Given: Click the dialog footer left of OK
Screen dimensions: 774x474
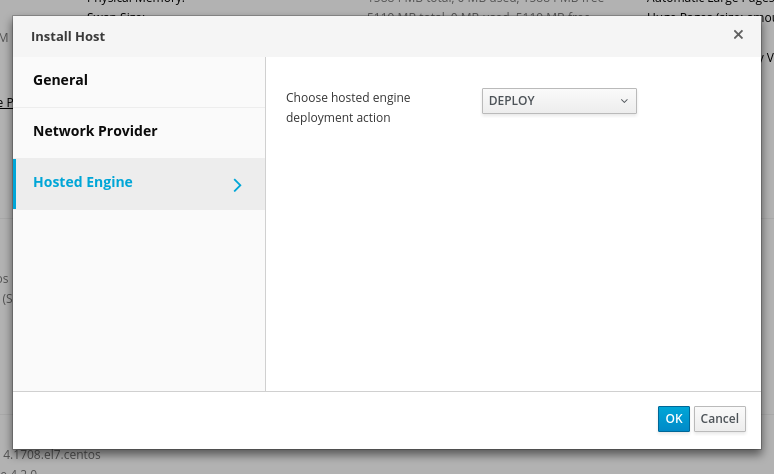Looking at the screenshot, I should pos(400,419).
